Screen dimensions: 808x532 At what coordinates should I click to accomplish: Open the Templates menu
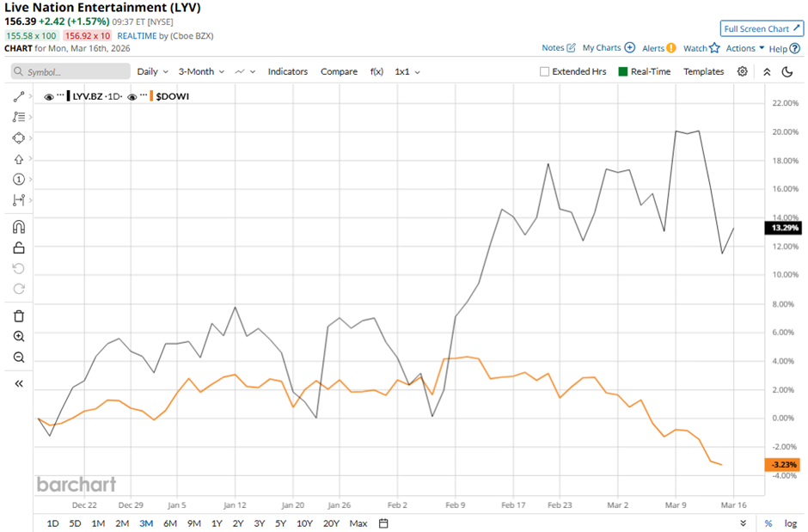[x=703, y=71]
